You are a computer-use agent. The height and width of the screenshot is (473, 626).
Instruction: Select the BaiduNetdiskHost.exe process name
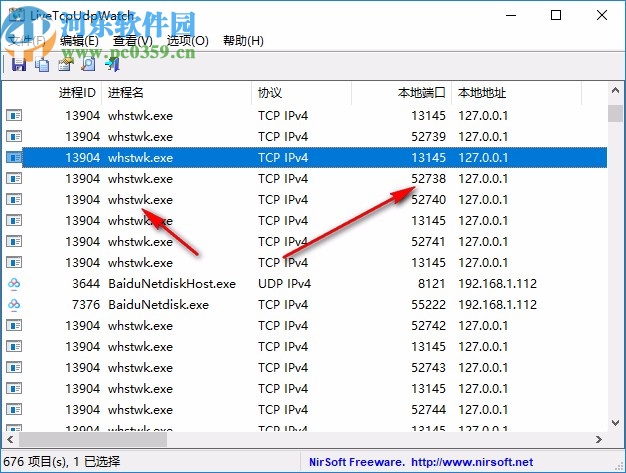pos(172,284)
